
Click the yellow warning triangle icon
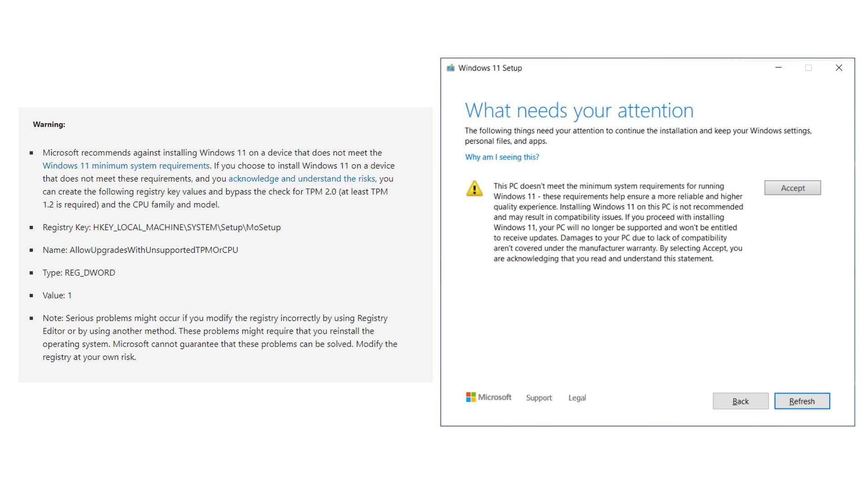tap(474, 188)
